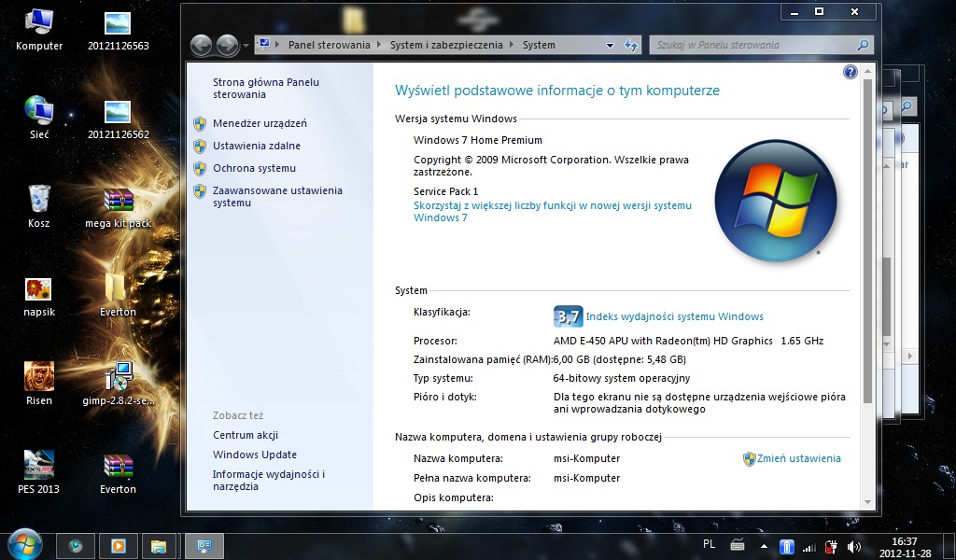
Task: Click System breadcrumb item
Action: point(539,45)
